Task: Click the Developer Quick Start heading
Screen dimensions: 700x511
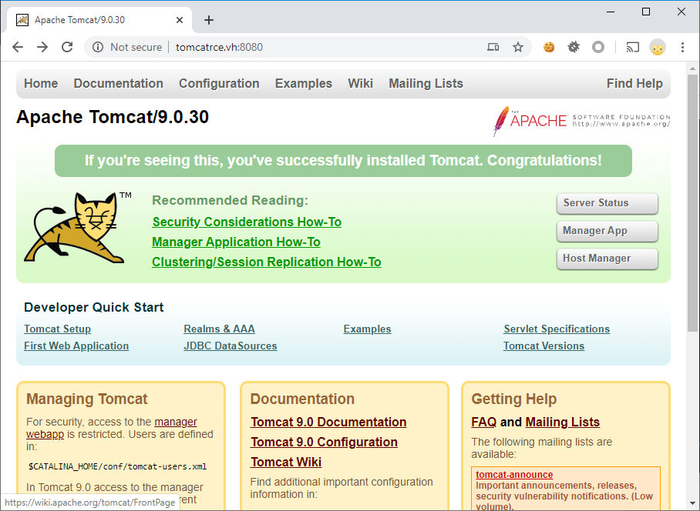Action: [x=94, y=307]
